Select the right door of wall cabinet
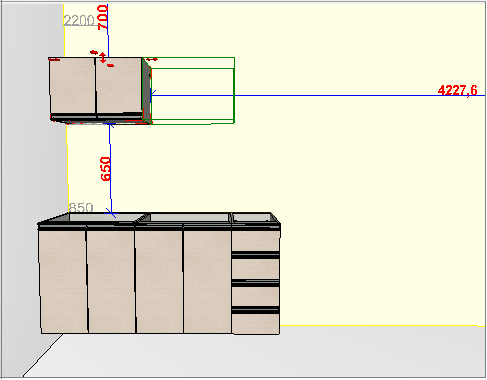This screenshot has height=380, width=487. [119, 85]
